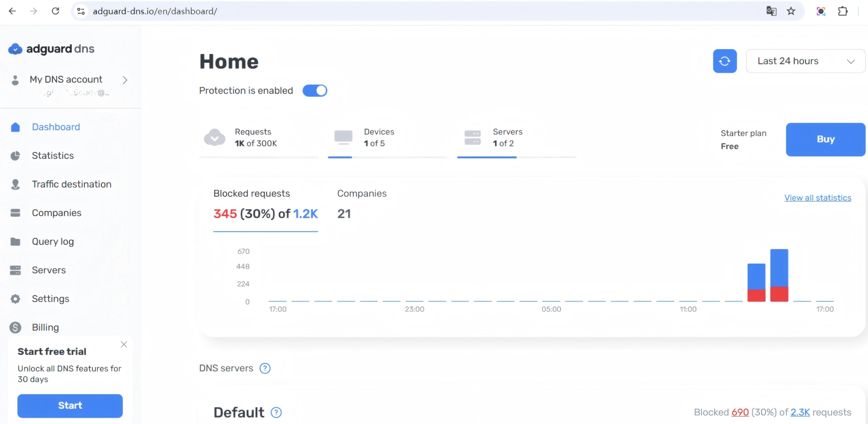Refresh dashboard with blue sync icon
Viewport: 868px width, 424px height.
pyautogui.click(x=725, y=61)
